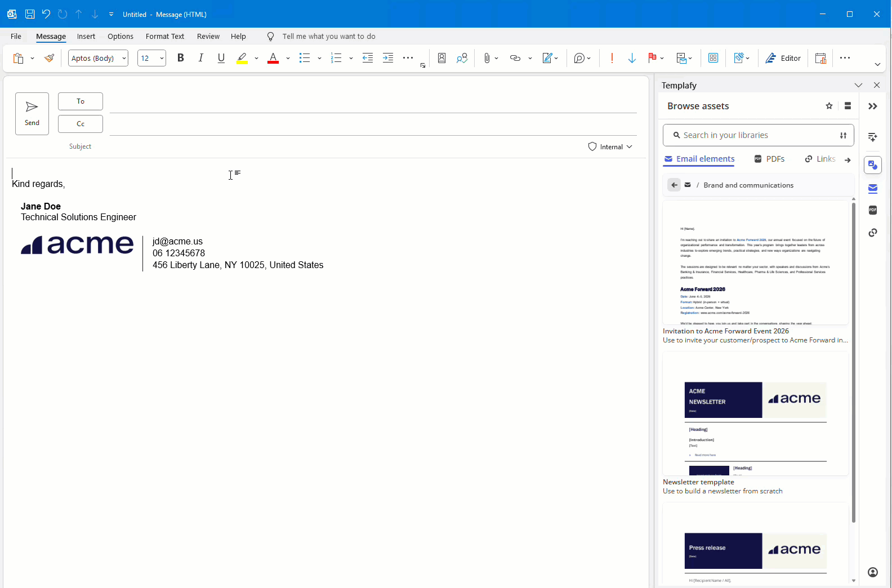This screenshot has height=588, width=892.
Task: Send the email message
Action: coord(32,114)
